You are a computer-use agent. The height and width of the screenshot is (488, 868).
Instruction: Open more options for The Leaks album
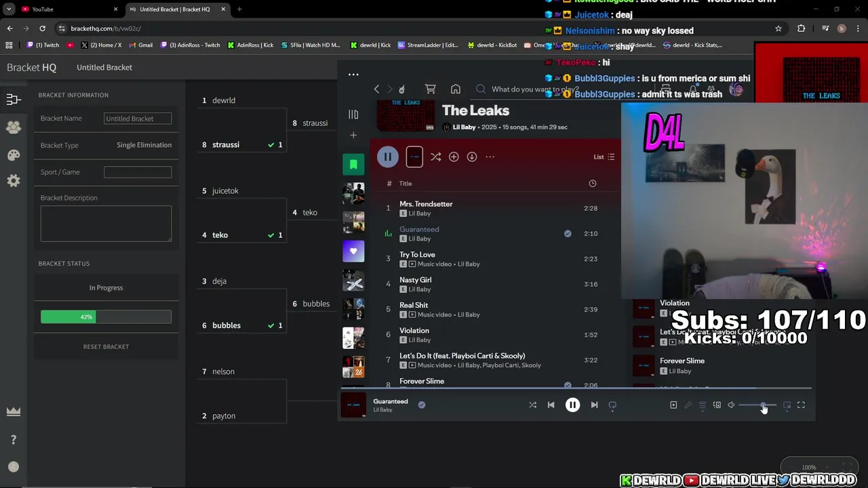tap(490, 157)
